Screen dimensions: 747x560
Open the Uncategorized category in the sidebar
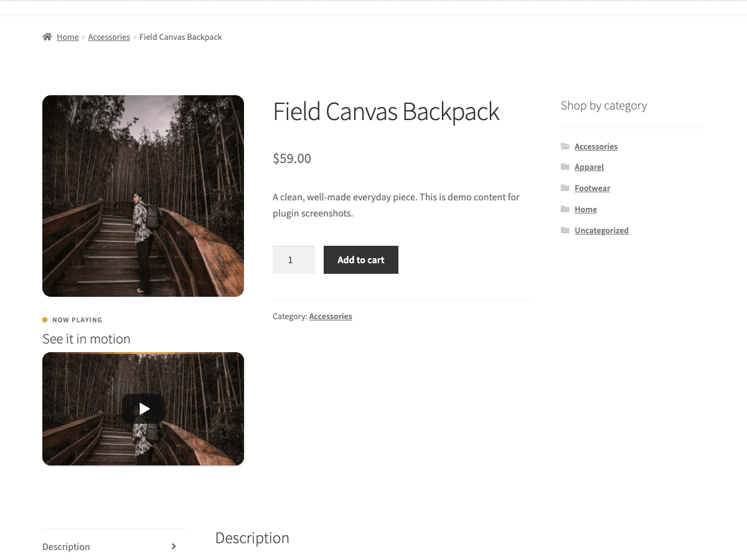[601, 230]
